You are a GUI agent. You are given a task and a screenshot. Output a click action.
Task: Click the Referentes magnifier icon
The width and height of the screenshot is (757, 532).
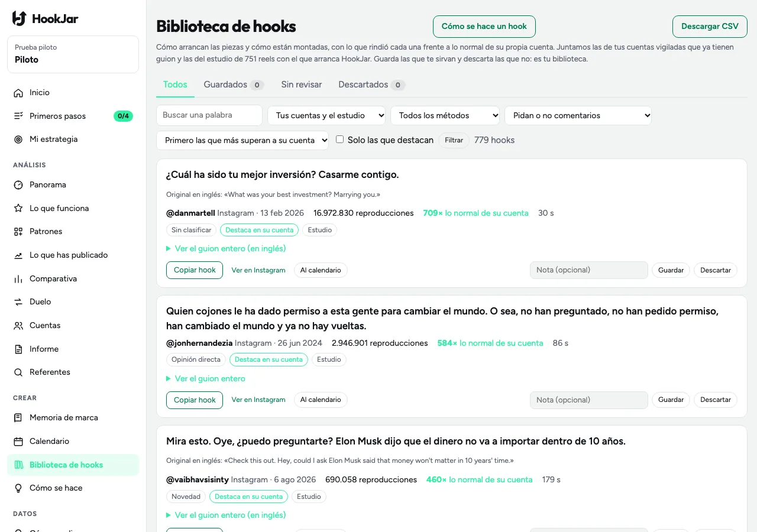(18, 372)
